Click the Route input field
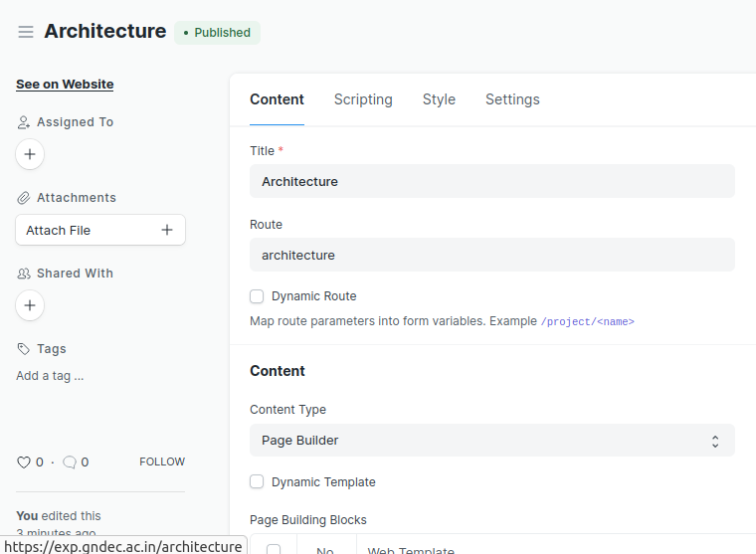The width and height of the screenshot is (756, 554). 491,256
